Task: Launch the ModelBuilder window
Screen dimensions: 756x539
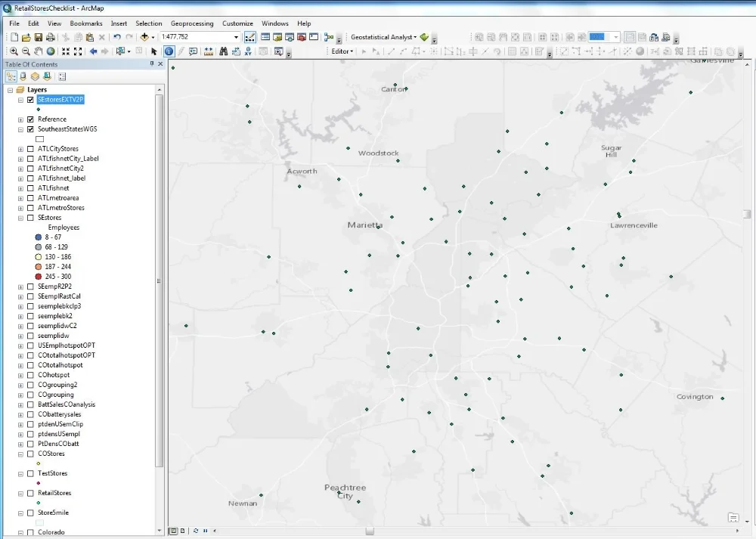Action: click(329, 37)
